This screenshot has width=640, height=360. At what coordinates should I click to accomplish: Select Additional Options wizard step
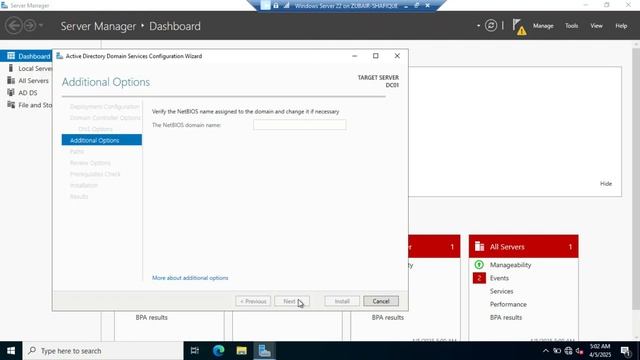102,140
